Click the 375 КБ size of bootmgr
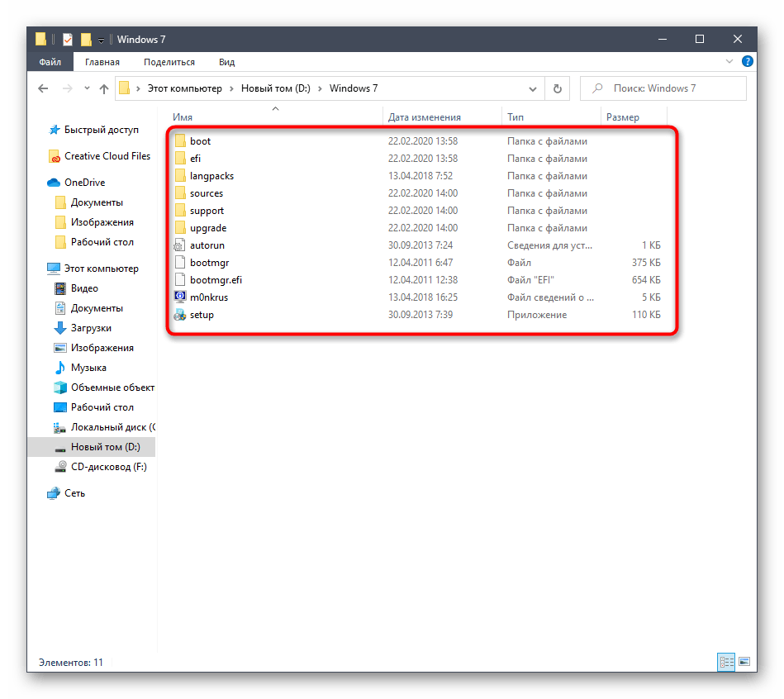The height and width of the screenshot is (699, 784). coord(646,263)
